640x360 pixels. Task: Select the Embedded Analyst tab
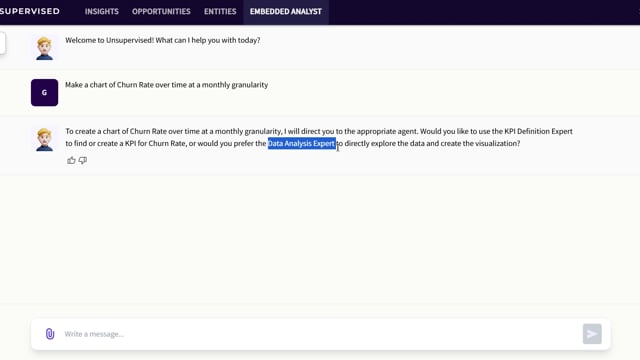click(286, 11)
